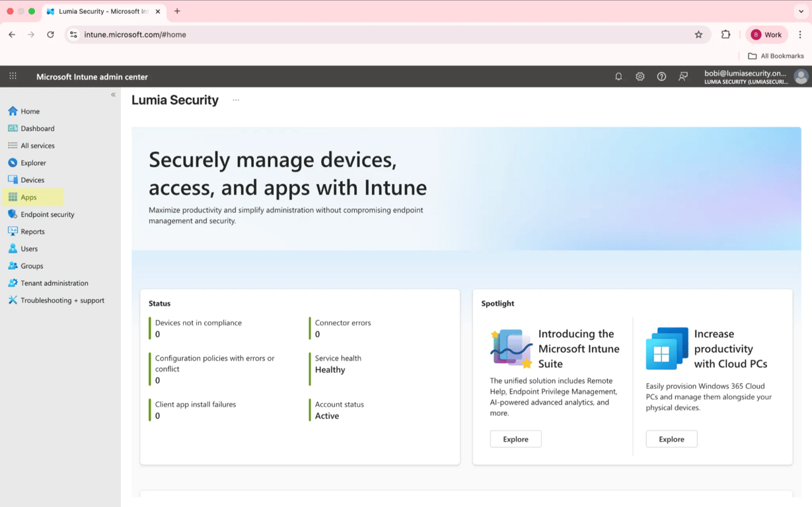Open the app launcher waffle icon
Screen dimensions: 812x507
pos(13,77)
